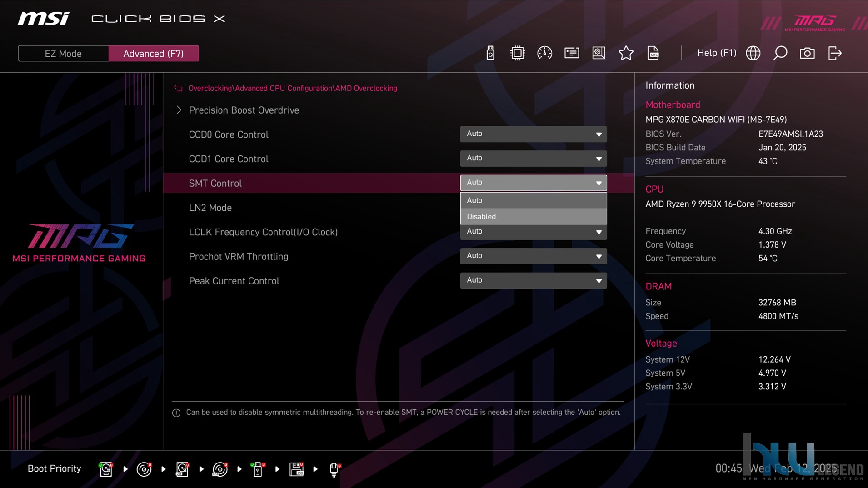The image size is (868, 488).
Task: Select the USB CD/DVD boot icon
Action: [x=220, y=469]
